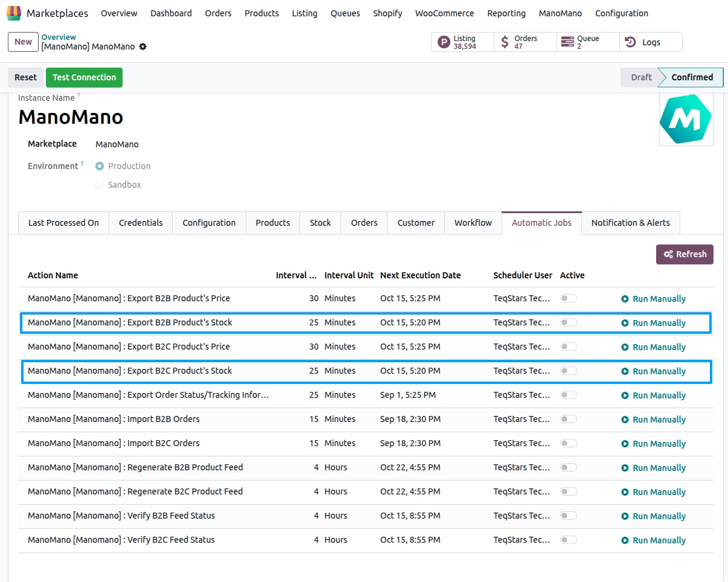728x582 pixels.
Task: Click the Environment help question mark
Action: point(82,164)
